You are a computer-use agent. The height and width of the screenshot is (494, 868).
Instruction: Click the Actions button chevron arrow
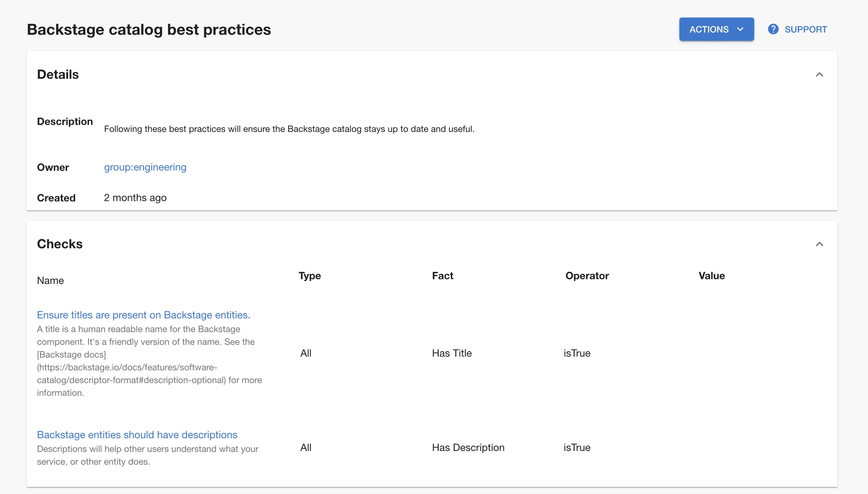741,30
